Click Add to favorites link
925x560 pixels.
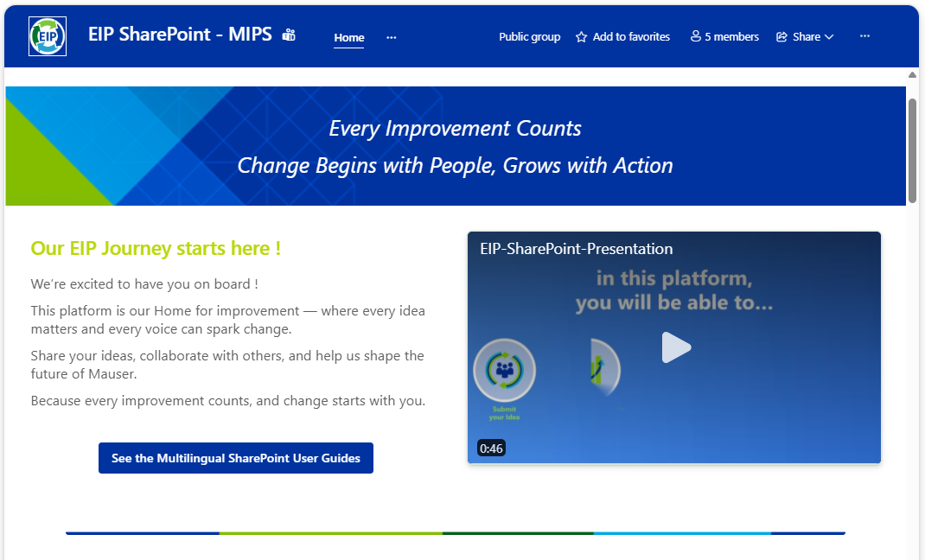pos(630,36)
